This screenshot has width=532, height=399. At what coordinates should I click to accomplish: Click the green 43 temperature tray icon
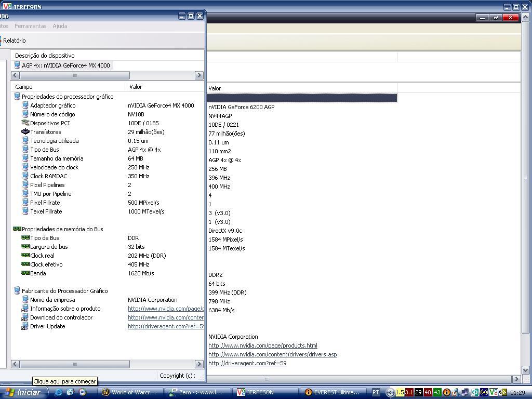pos(437,392)
